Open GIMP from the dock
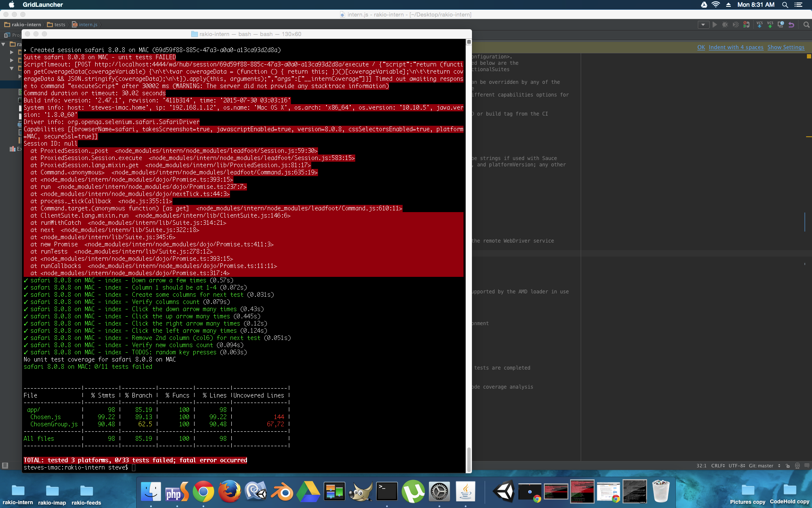The width and height of the screenshot is (812, 508). pos(361,491)
